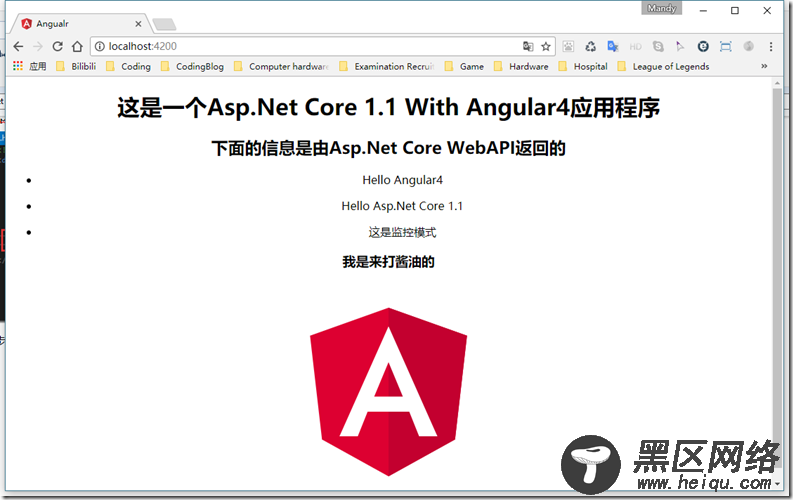Image resolution: width=793 pixels, height=500 pixels.
Task: Click the paw print extension icon
Action: click(x=568, y=47)
